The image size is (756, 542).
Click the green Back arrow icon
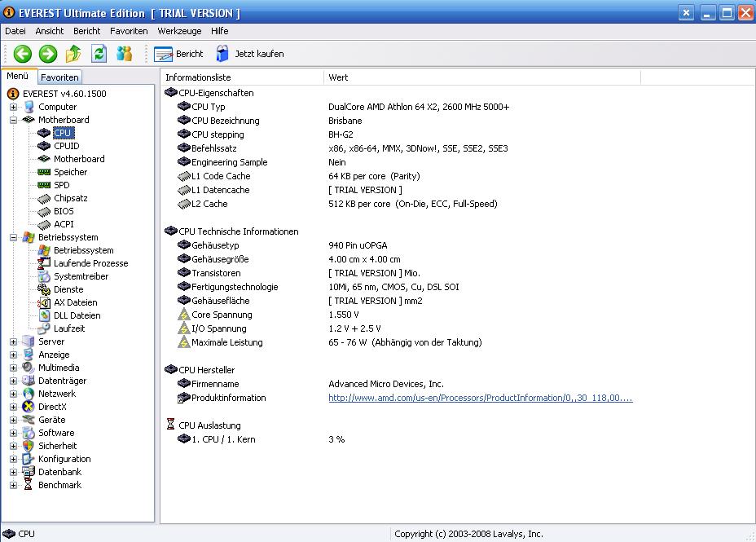(22, 54)
